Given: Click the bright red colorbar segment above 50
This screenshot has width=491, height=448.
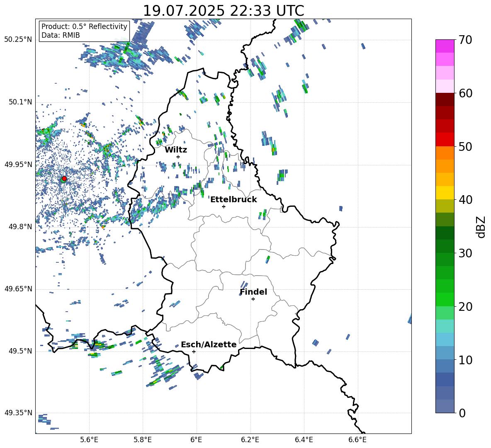Looking at the screenshot, I should (x=445, y=140).
